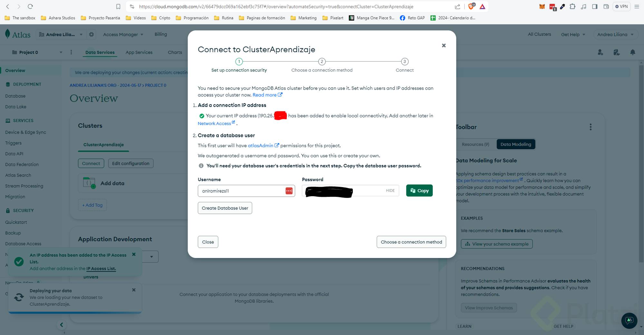
Task: Open the project activity feed icon
Action: [x=617, y=52]
